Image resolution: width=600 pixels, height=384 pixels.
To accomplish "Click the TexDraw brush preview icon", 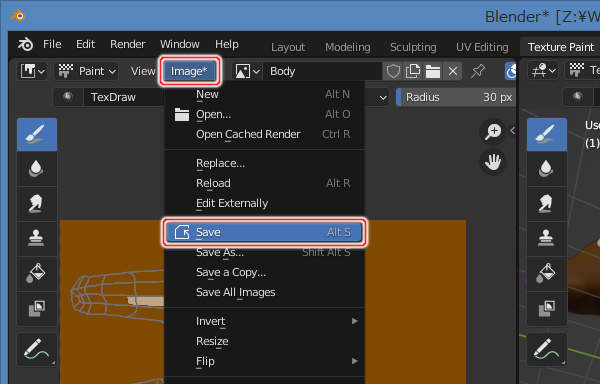I will 68,97.
